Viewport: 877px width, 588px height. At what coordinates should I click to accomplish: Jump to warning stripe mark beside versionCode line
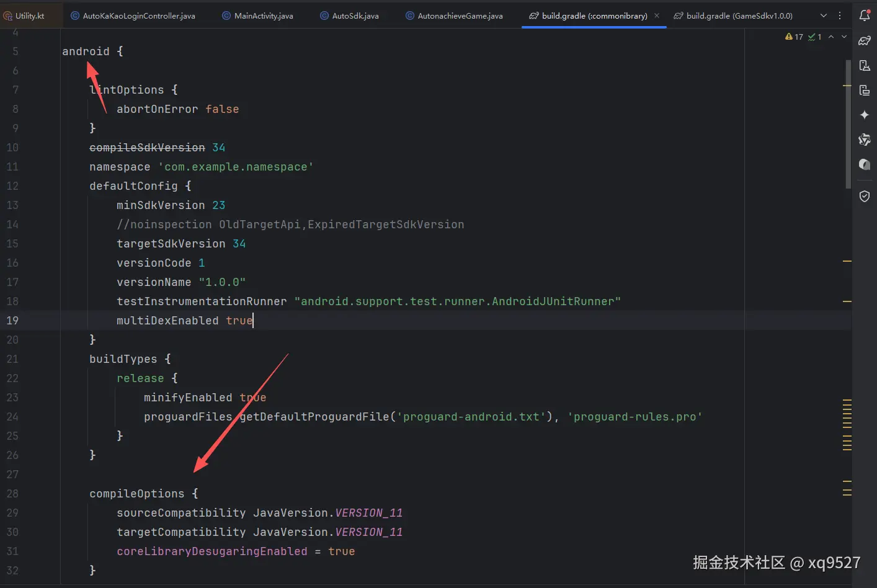point(847,262)
